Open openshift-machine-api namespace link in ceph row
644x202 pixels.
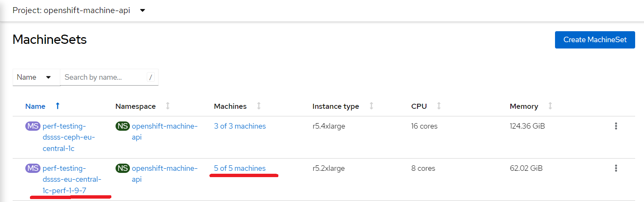point(164,132)
